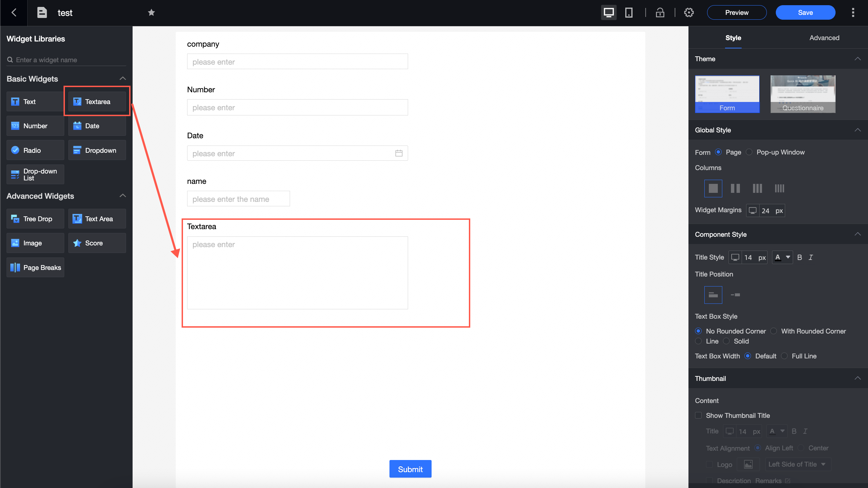Image resolution: width=868 pixels, height=488 pixels.
Task: Open the settings gear in the top bar
Action: tap(689, 12)
